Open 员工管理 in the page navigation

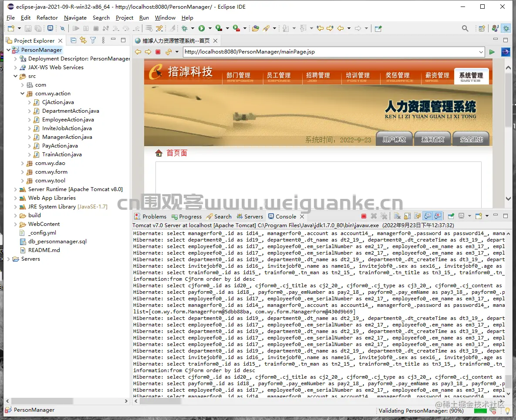pos(279,77)
